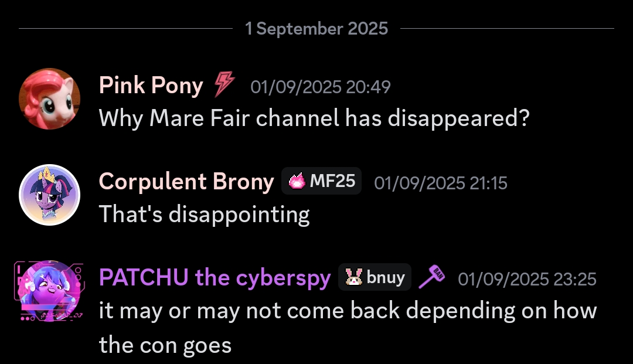This screenshot has height=364, width=633.
Task: Click the 1 September 2025 date divider
Action: coord(316,29)
